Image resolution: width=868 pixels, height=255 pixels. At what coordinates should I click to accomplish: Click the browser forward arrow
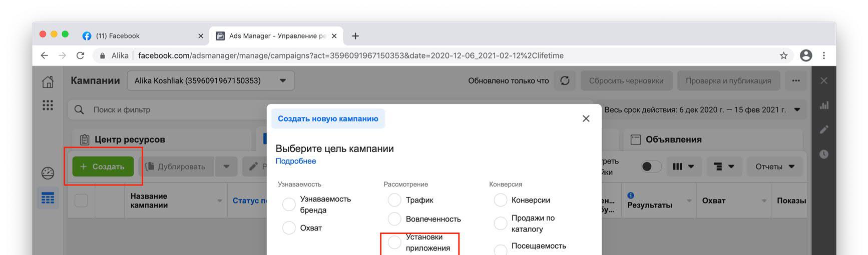pyautogui.click(x=62, y=55)
